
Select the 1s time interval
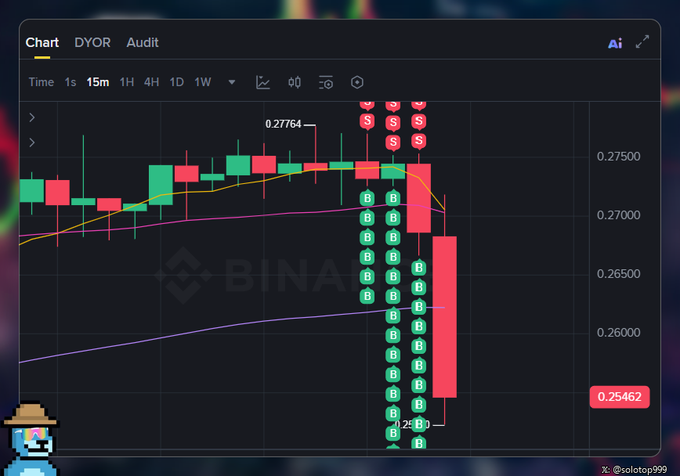point(70,82)
